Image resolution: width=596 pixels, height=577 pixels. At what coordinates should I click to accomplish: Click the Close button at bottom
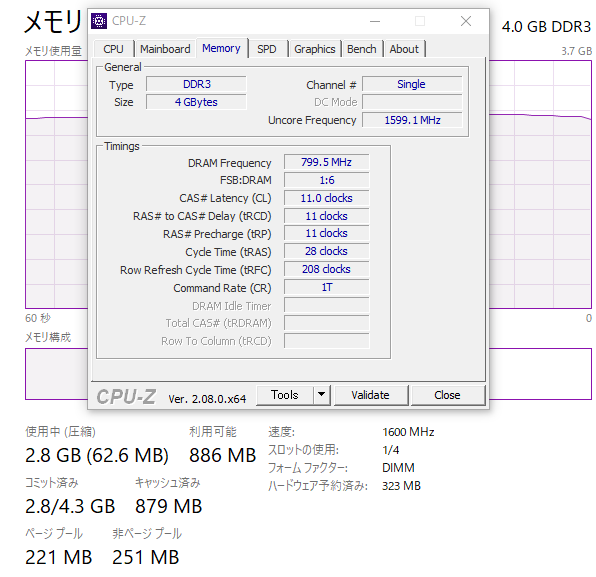tap(447, 395)
